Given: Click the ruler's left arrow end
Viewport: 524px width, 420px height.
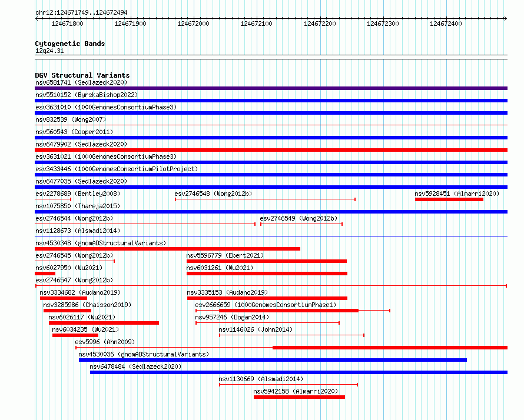Looking at the screenshot, I should [37, 18].
